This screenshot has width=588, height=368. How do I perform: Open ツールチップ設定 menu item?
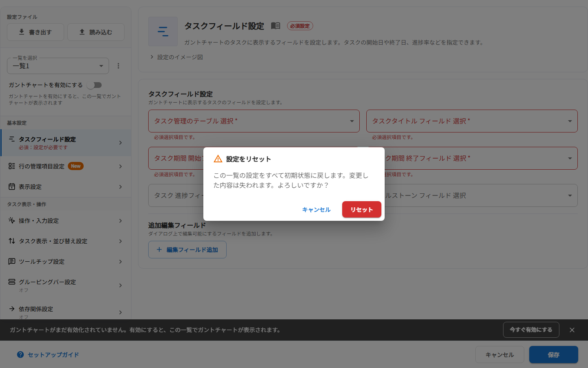pyautogui.click(x=66, y=261)
